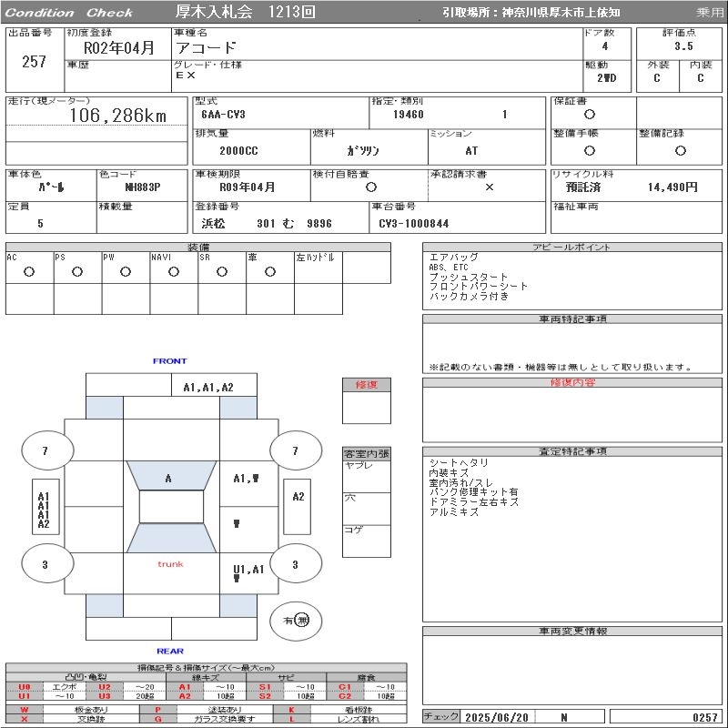The image size is (728, 728).
Task: Select the note アルミキズ
Action: coord(453,511)
